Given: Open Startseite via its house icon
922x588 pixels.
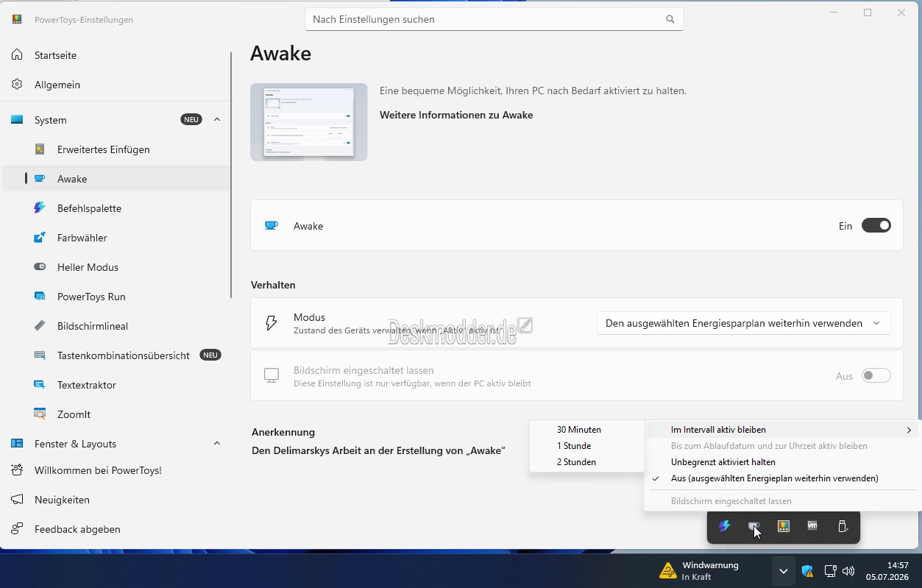Looking at the screenshot, I should 17,55.
